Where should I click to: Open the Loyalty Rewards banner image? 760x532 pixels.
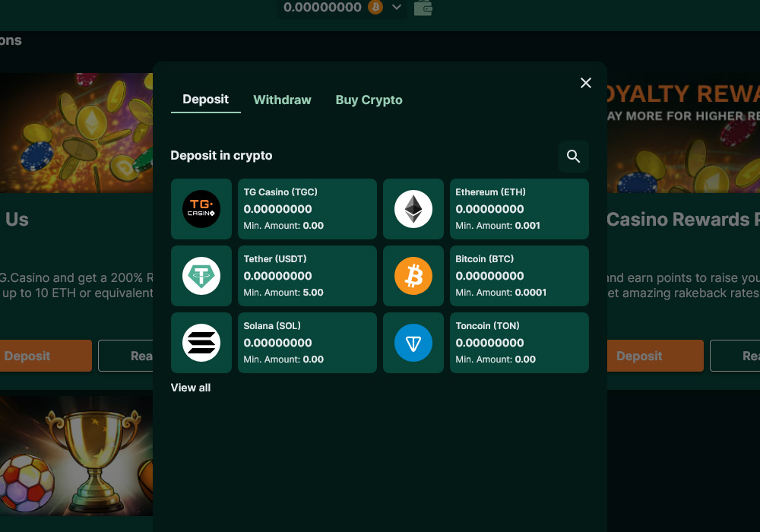(683, 133)
